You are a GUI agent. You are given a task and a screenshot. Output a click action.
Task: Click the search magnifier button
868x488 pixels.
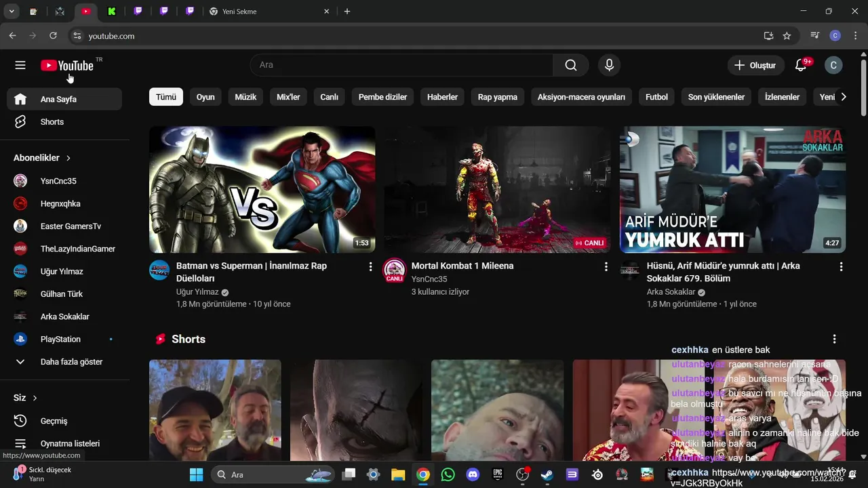[x=571, y=65]
